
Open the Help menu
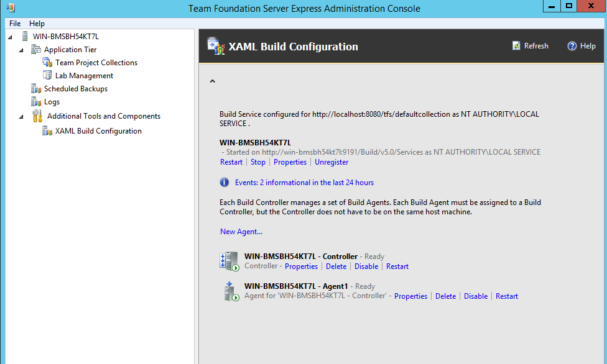37,24
